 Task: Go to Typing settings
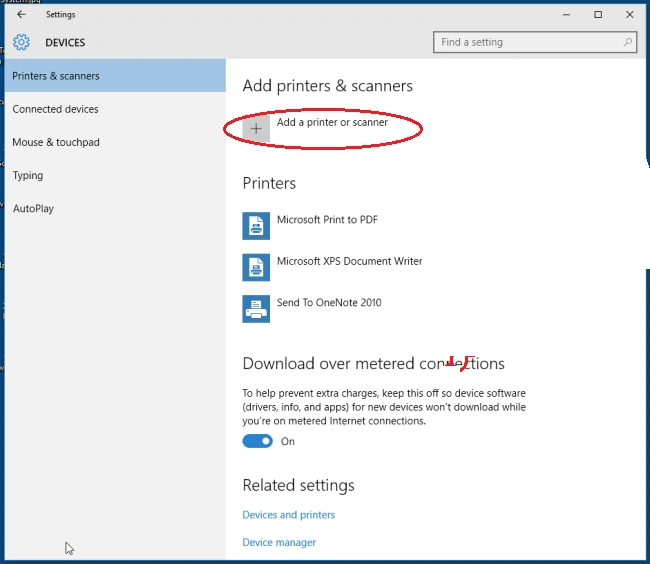(x=115, y=175)
